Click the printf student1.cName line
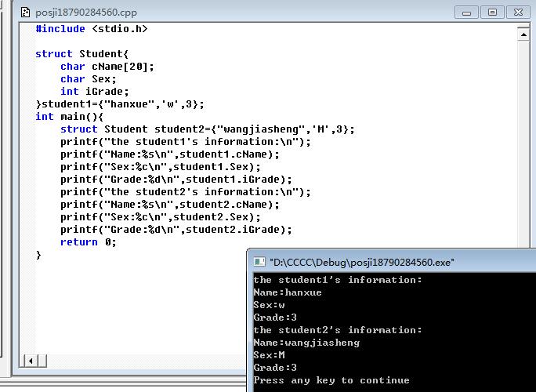This screenshot has height=392, width=536. (x=170, y=154)
